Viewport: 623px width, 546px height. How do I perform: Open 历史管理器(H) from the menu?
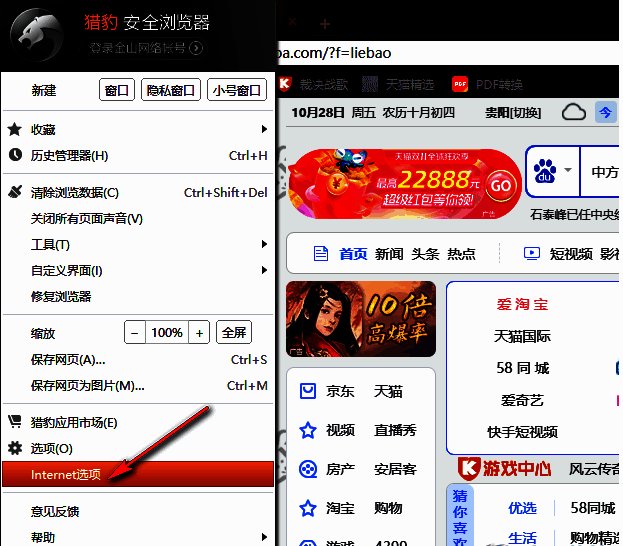click(x=138, y=155)
